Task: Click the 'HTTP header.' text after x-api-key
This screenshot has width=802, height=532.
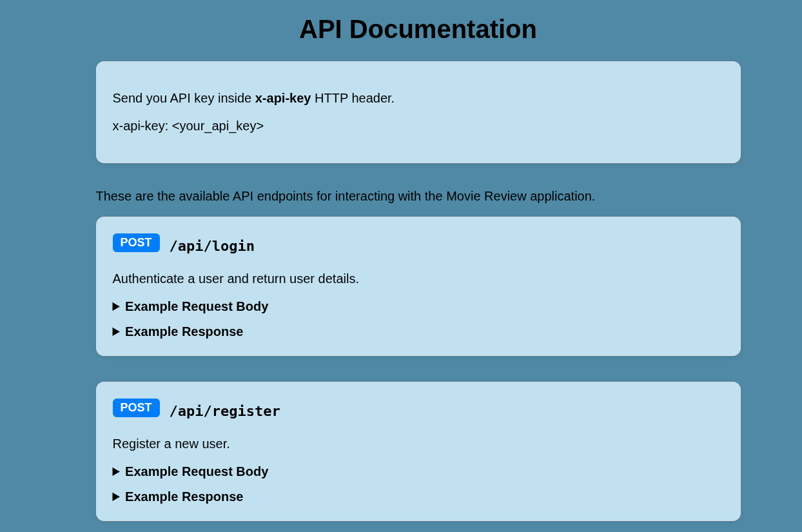Action: pos(355,99)
